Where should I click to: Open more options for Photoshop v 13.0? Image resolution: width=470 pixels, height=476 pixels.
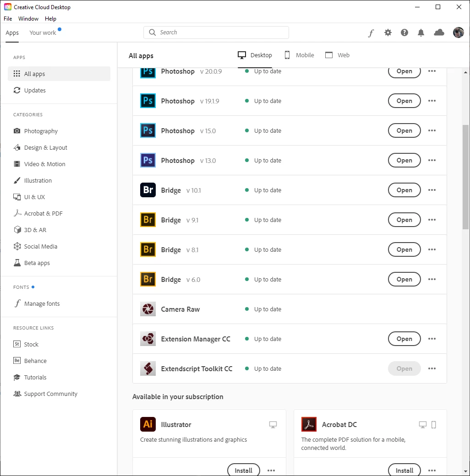tap(432, 160)
